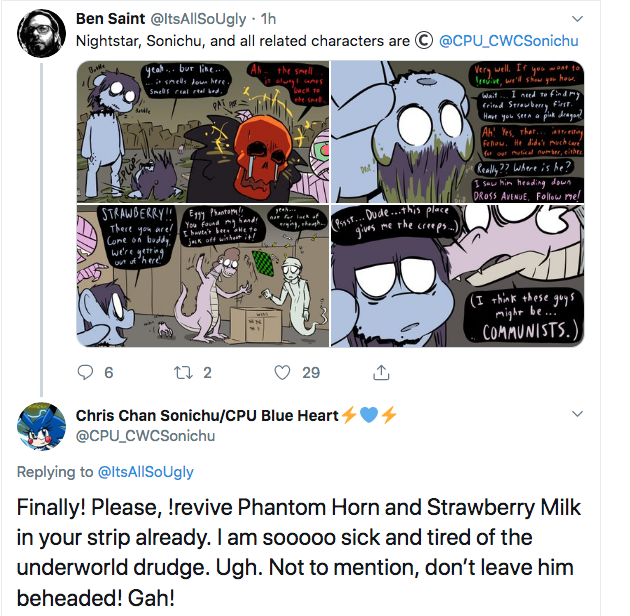Viewport: 630px width, 616px height.
Task: Retweet Ben Saint's comic tweet
Action: tap(183, 372)
